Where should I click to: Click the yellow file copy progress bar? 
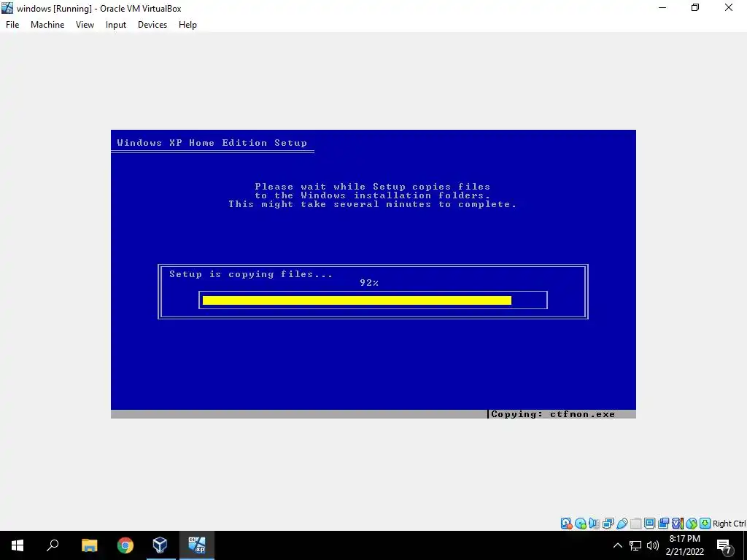click(x=357, y=300)
